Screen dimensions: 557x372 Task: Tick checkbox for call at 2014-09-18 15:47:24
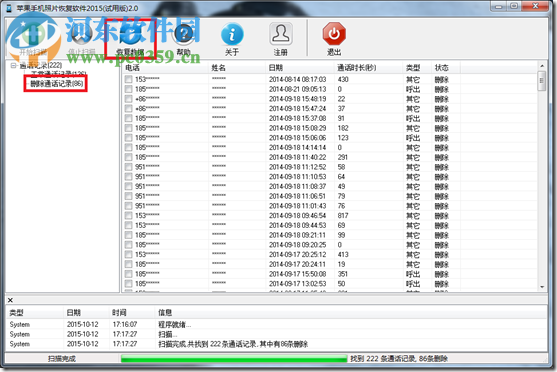click(129, 108)
